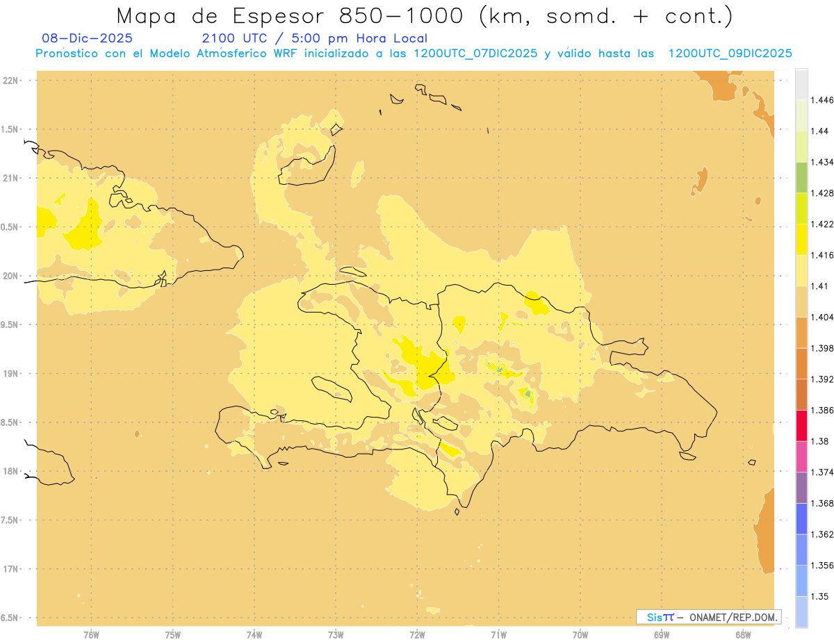This screenshot has width=834, height=644.
Task: Click the colorbar value '1.368'
Action: [823, 503]
